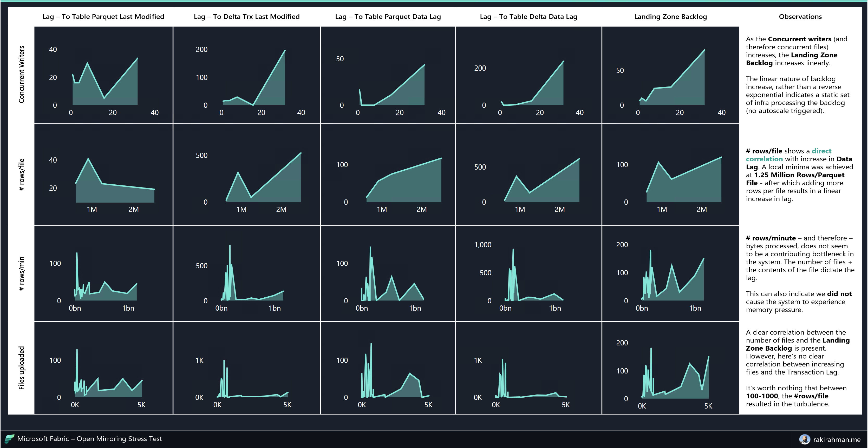Open # rows/min Delta Data Lag chart

[528, 273]
